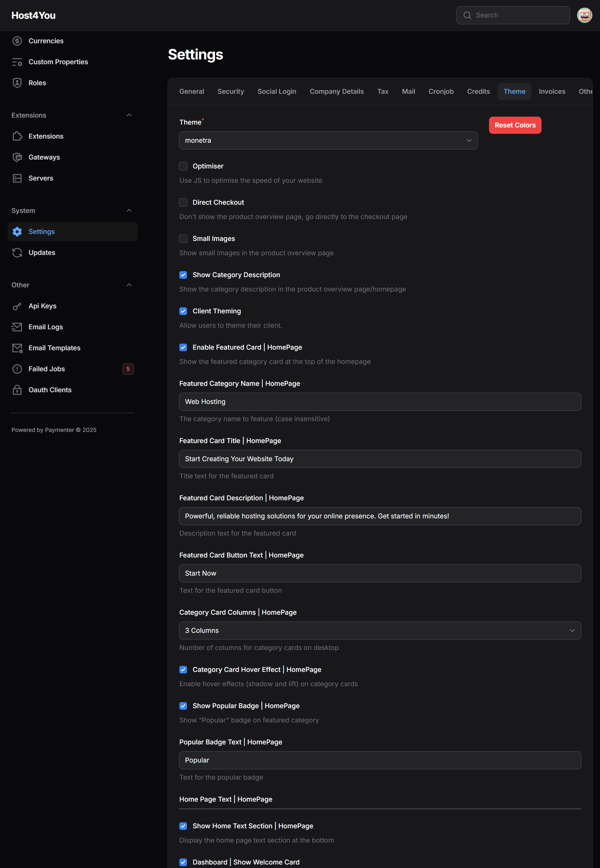600x868 pixels.
Task: Collapse the Extensions sidebar group
Action: tap(129, 115)
